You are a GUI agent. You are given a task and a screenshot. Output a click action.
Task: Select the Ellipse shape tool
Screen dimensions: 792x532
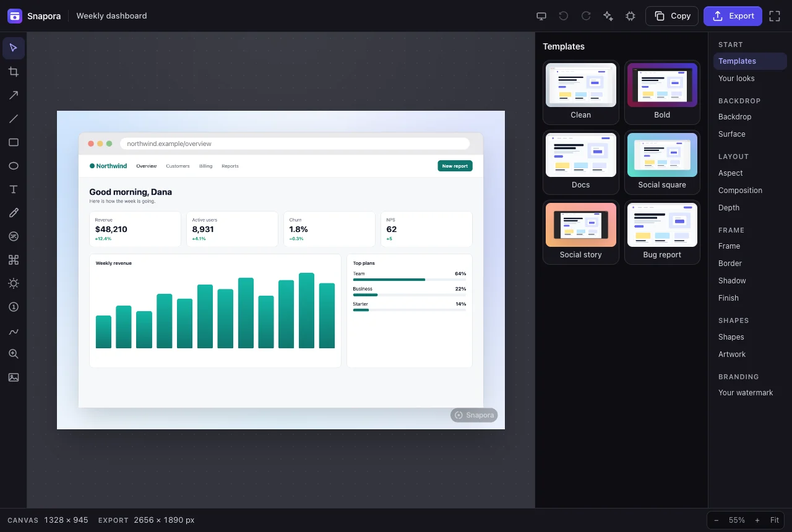(x=14, y=166)
